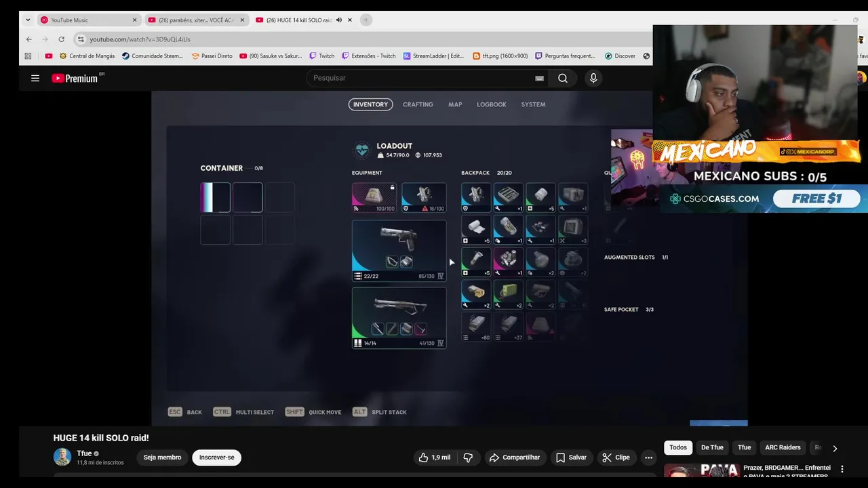This screenshot has height=488, width=868.
Task: Create a clip with Clipe
Action: coord(616,457)
